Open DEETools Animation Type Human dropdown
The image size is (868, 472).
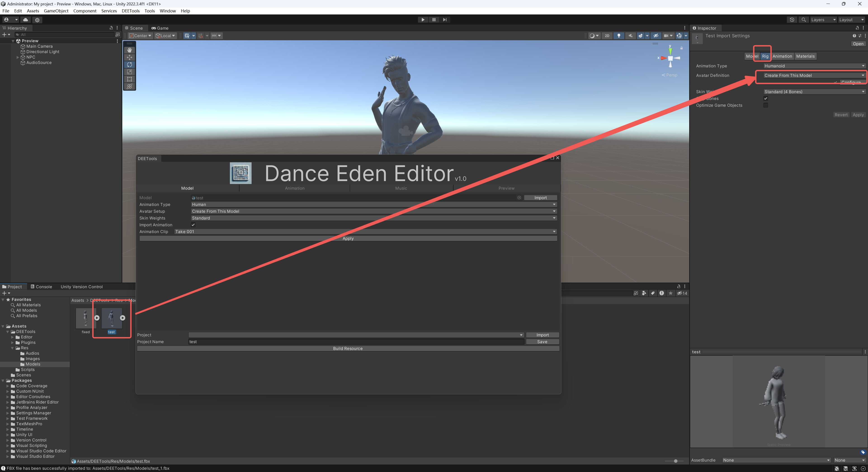tap(374, 205)
